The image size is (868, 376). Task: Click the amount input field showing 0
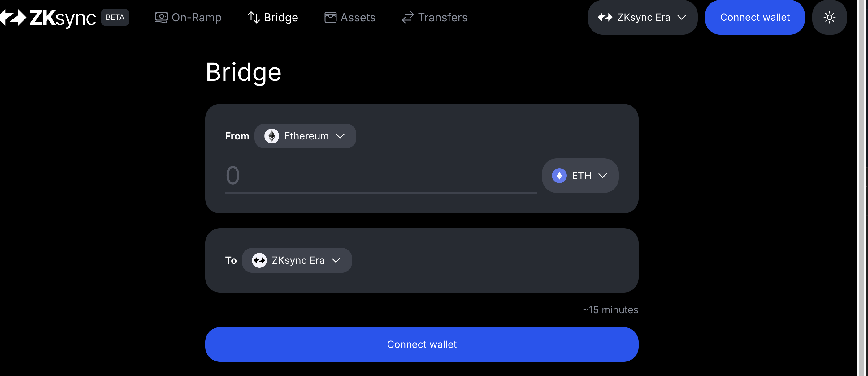tap(381, 176)
